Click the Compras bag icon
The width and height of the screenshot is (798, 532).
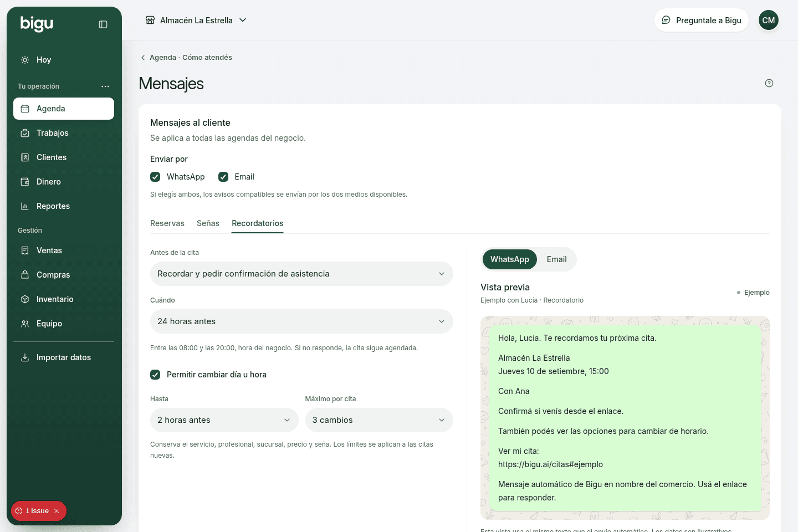[25, 275]
